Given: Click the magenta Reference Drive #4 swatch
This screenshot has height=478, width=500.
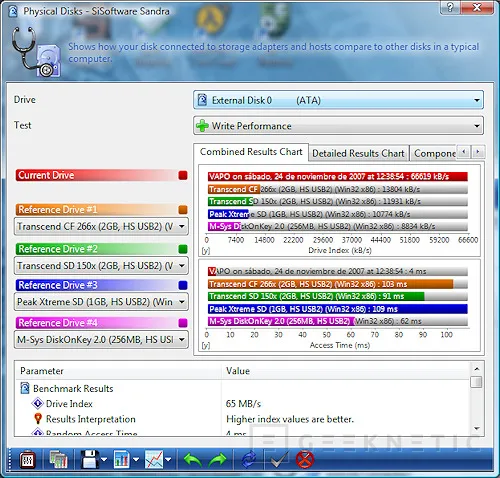Looking at the screenshot, I should [183, 323].
